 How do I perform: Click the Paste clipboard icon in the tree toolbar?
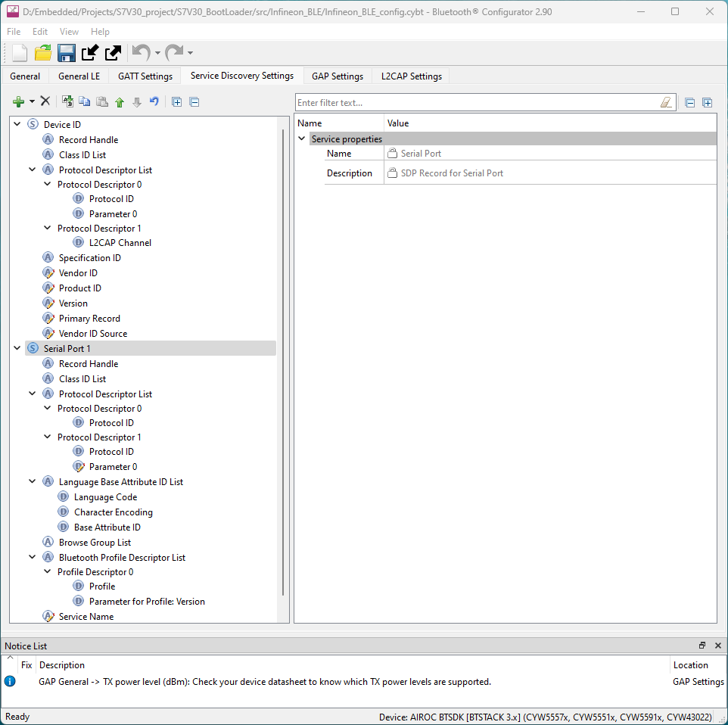(x=102, y=101)
